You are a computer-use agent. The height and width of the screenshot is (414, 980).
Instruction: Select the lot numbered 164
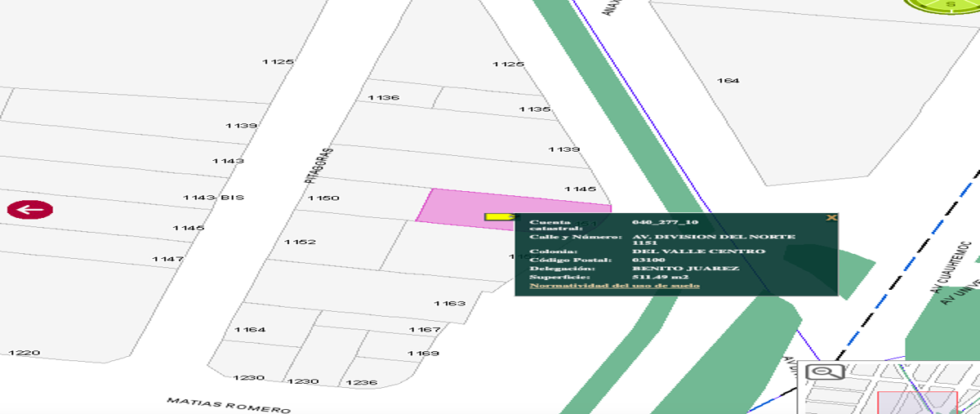coord(727,80)
